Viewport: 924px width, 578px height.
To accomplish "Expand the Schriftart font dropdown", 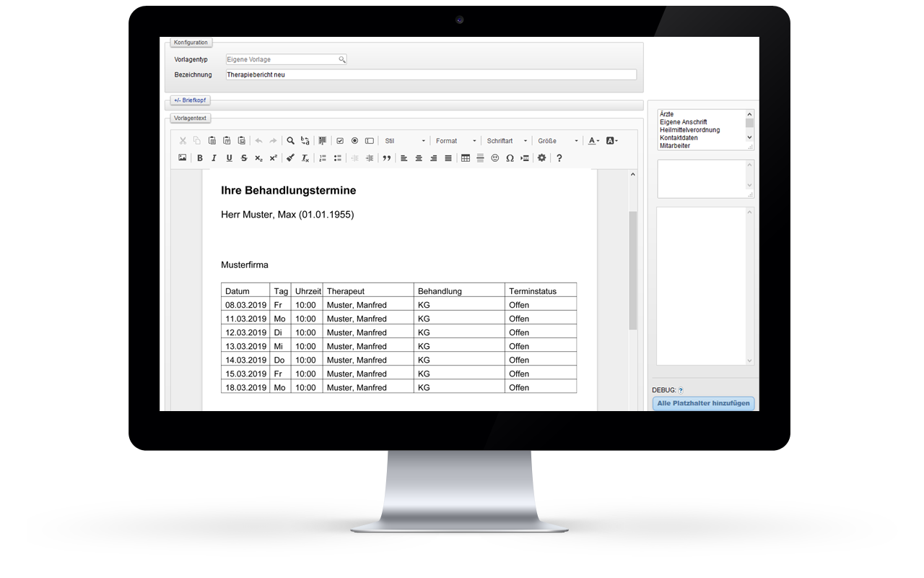I will (x=507, y=141).
